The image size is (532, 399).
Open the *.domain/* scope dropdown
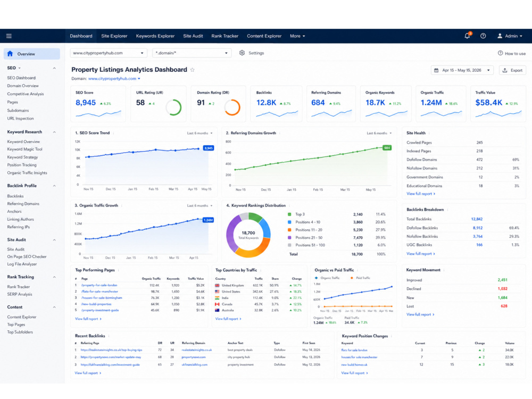click(x=192, y=53)
